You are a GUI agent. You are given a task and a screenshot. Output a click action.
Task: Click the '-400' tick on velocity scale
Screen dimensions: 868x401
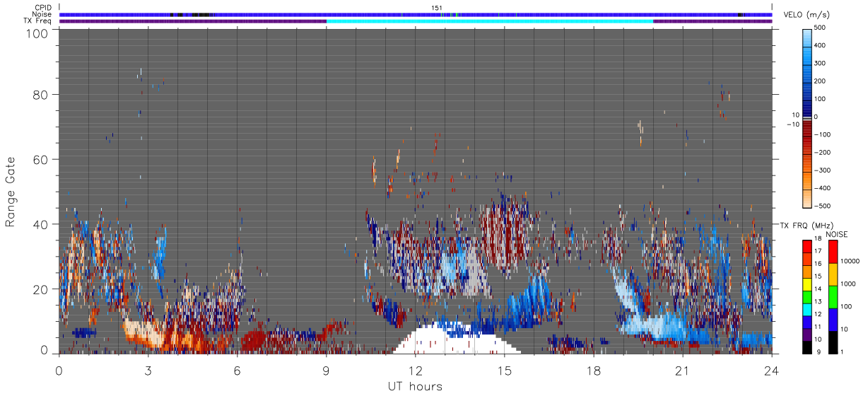tap(823, 188)
